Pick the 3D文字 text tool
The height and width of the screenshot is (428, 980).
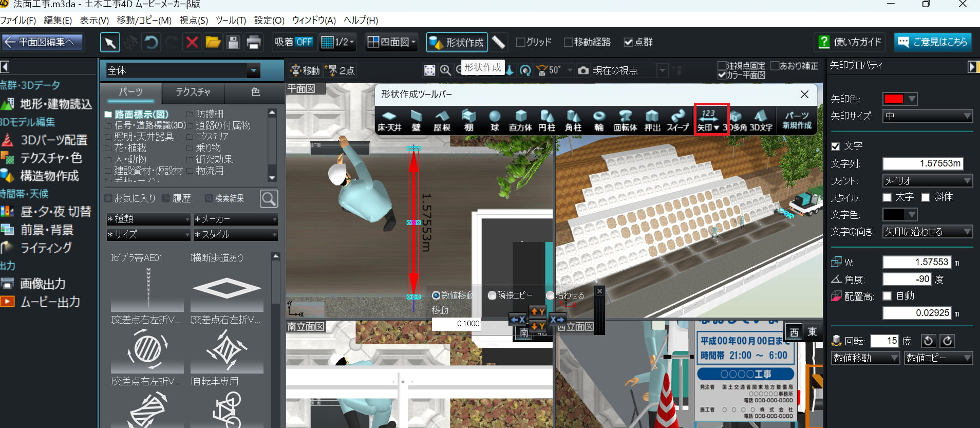click(x=761, y=120)
